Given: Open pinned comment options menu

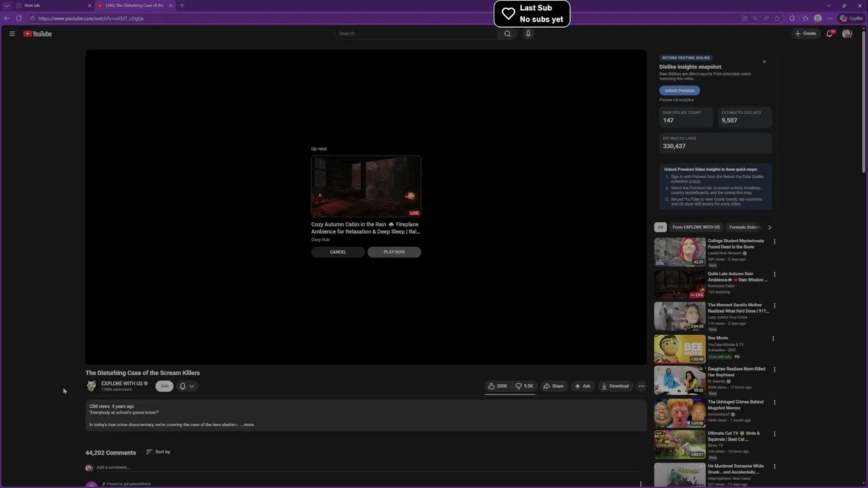Looking at the screenshot, I should [x=641, y=484].
